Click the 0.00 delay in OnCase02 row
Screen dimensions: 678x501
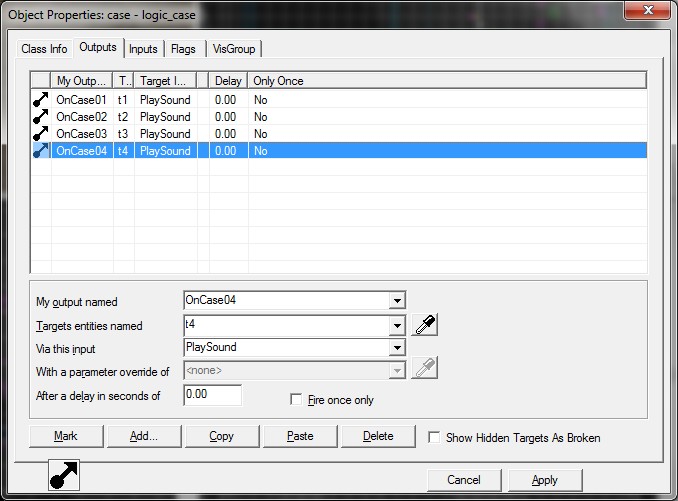[x=225, y=117]
